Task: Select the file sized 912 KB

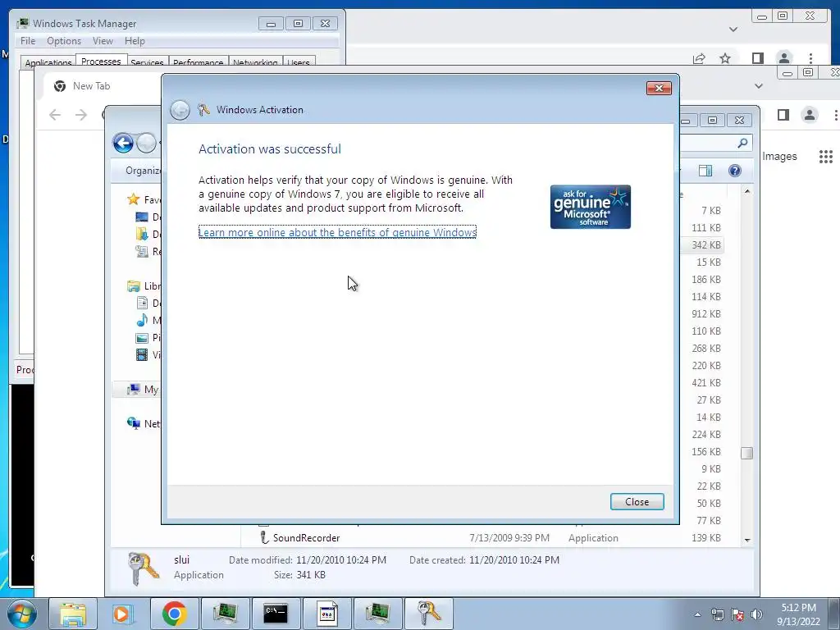Action: click(x=706, y=314)
